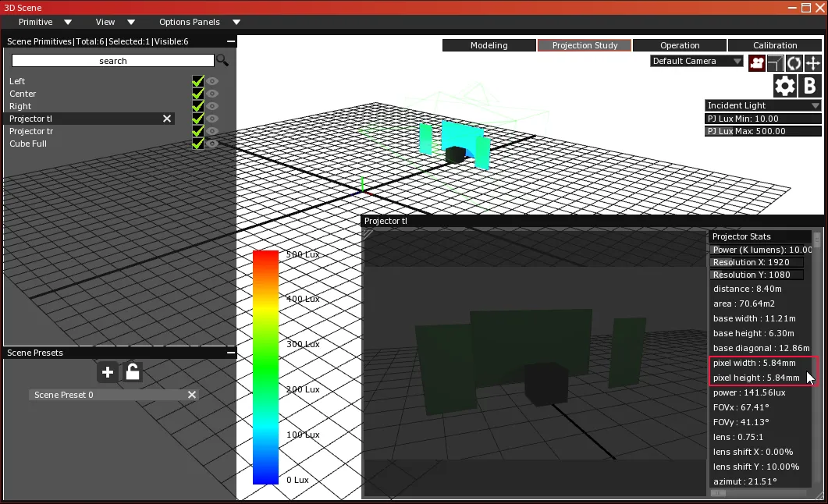Open the View menu arrow
Image resolution: width=828 pixels, height=504 pixels.
[131, 22]
